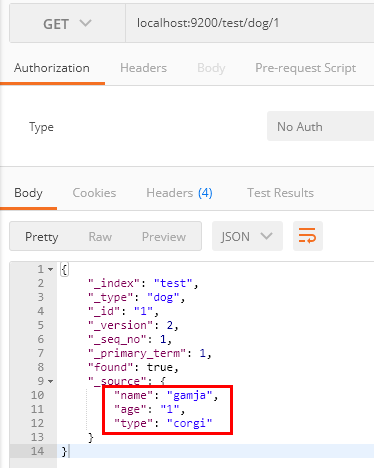Click the "_id" key on line 4
This screenshot has width=374, height=468.
coord(104,311)
